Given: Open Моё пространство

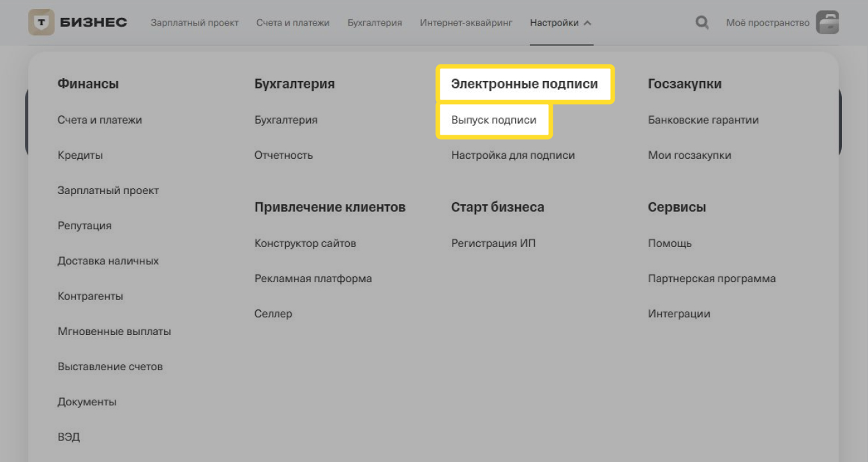Looking at the screenshot, I should pos(770,23).
